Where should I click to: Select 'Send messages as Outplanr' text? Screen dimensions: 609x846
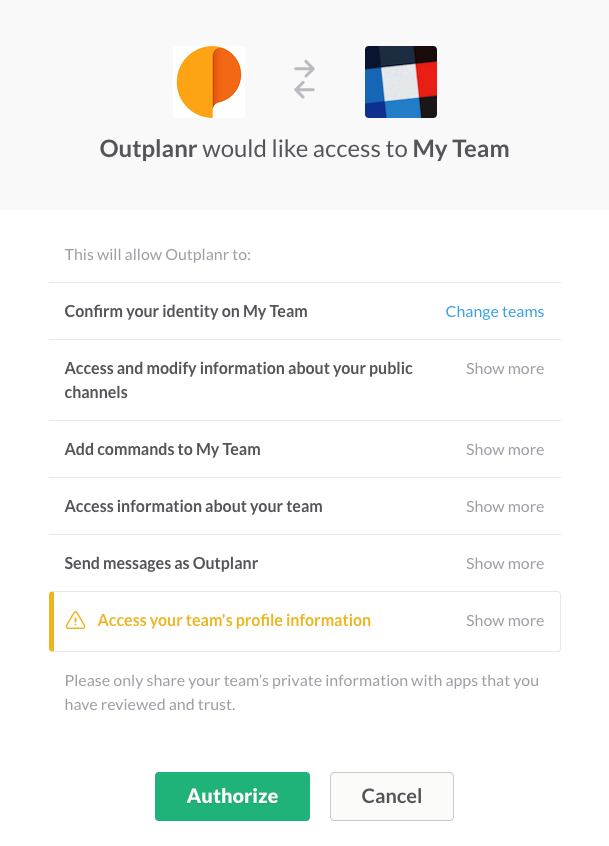pyautogui.click(x=161, y=563)
